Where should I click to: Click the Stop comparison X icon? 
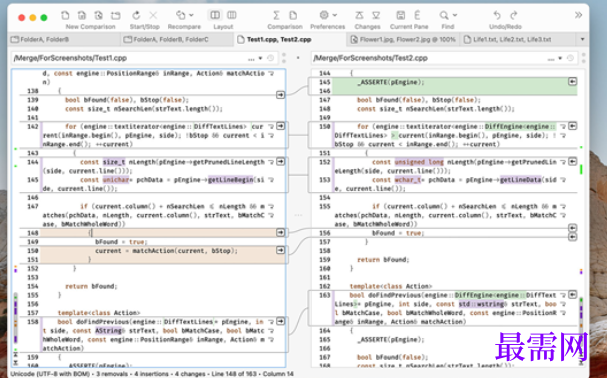(x=153, y=15)
